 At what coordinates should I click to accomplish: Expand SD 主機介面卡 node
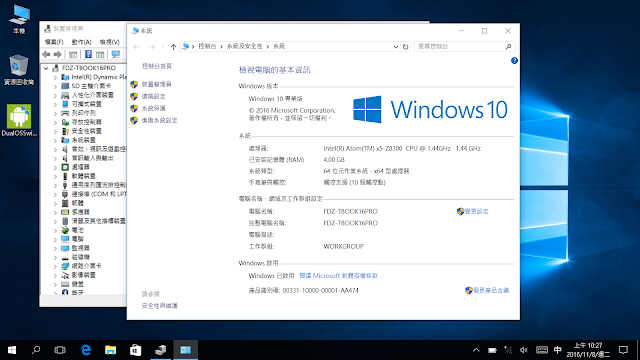pyautogui.click(x=55, y=86)
